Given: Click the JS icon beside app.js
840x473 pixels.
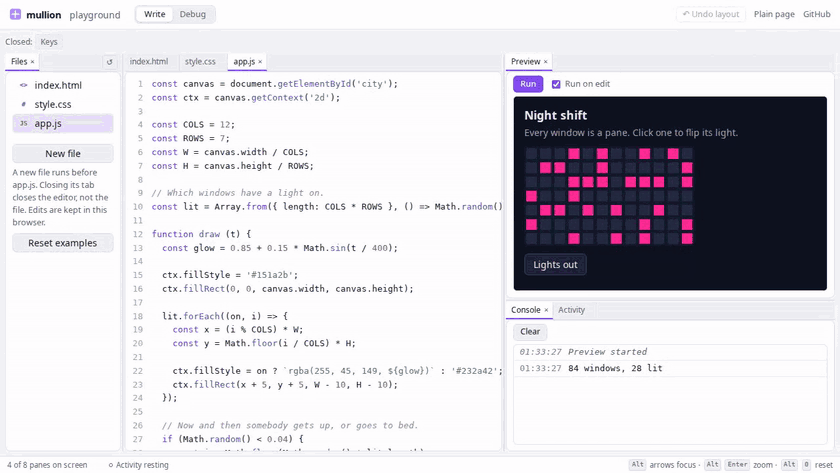Looking at the screenshot, I should pyautogui.click(x=24, y=124).
